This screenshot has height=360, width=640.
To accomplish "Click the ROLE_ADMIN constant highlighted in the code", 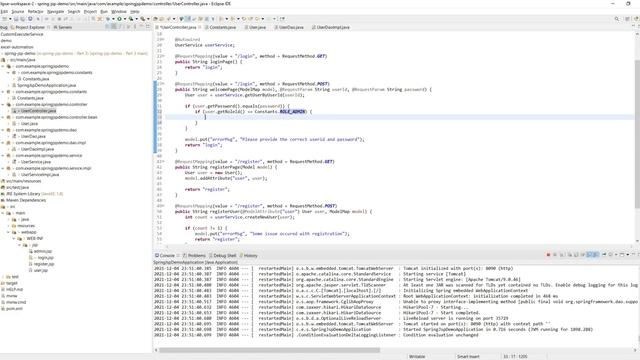I will click(x=293, y=111).
